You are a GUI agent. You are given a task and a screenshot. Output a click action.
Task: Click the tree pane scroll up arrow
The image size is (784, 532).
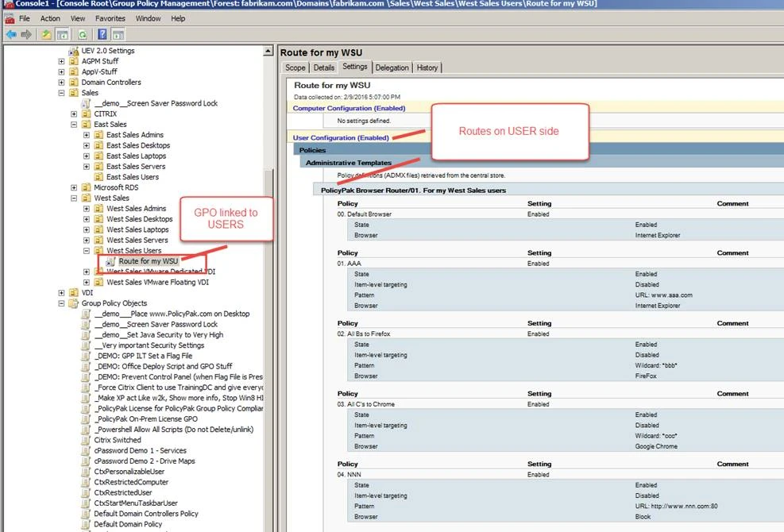pos(271,50)
